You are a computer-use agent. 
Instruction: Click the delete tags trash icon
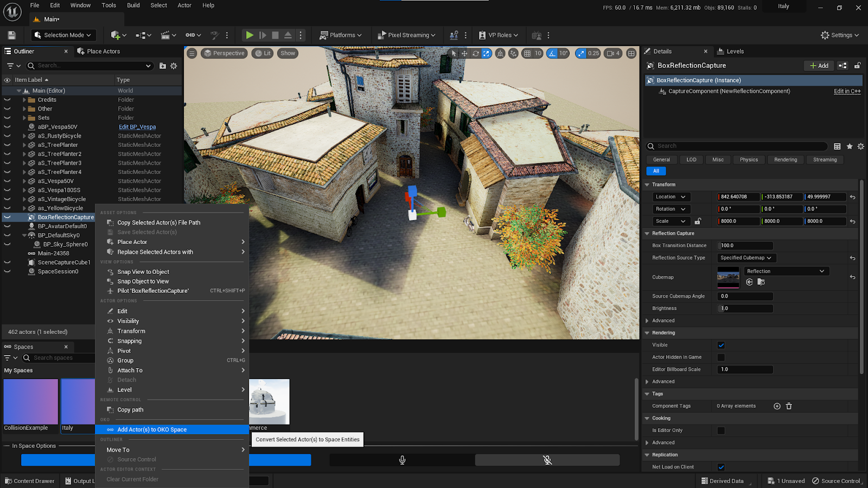click(x=789, y=406)
